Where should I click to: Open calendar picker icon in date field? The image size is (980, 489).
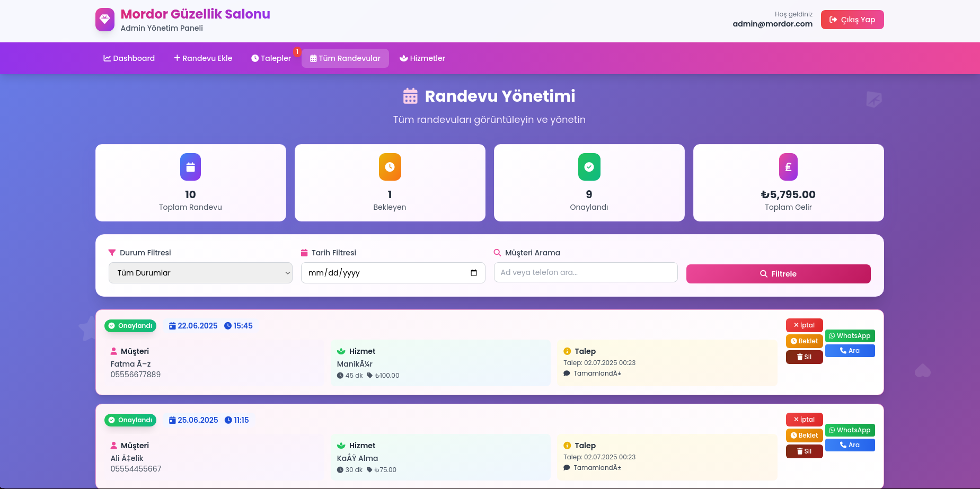(473, 273)
